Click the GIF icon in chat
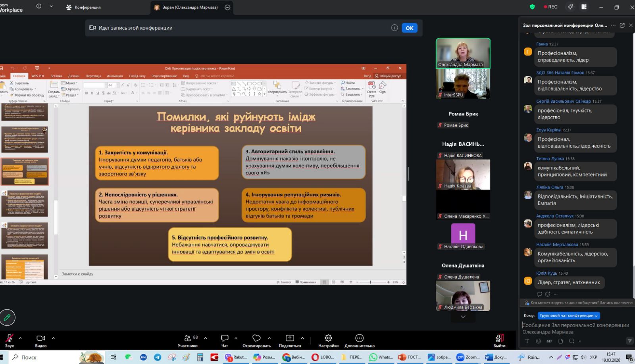This screenshot has width=635, height=364. [549, 341]
